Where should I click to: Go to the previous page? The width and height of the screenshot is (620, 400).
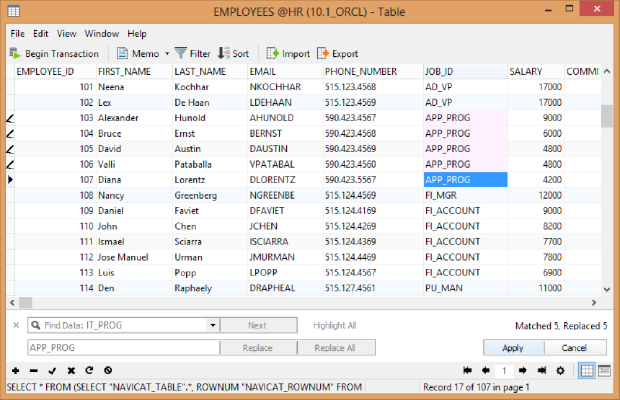486,370
